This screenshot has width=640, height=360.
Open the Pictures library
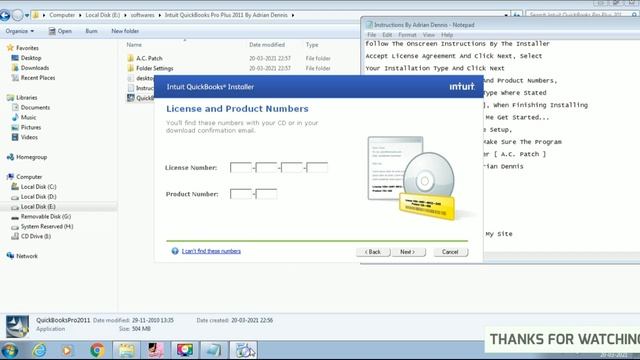click(31, 127)
